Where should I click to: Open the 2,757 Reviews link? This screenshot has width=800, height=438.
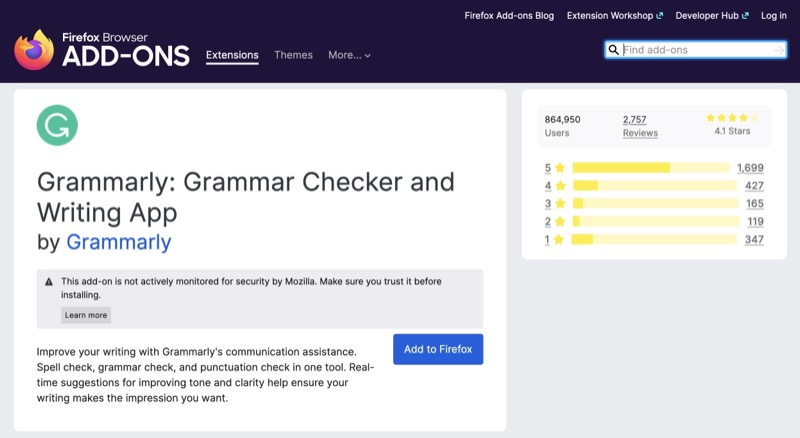(x=635, y=119)
